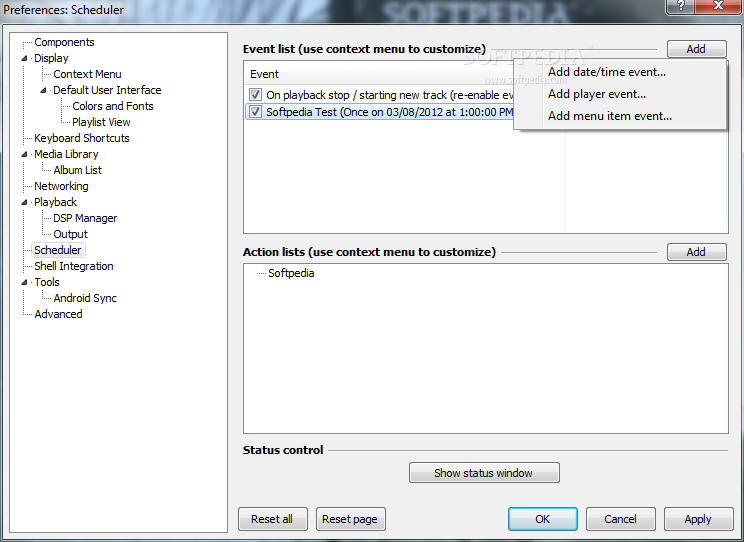Click the Event column header
Image resolution: width=744 pixels, height=542 pixels.
click(x=265, y=74)
